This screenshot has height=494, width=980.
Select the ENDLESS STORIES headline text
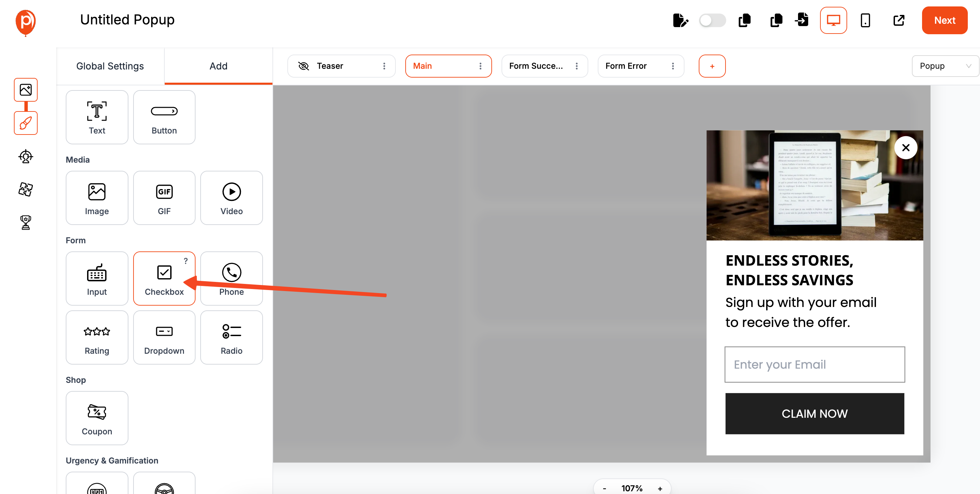(x=790, y=270)
